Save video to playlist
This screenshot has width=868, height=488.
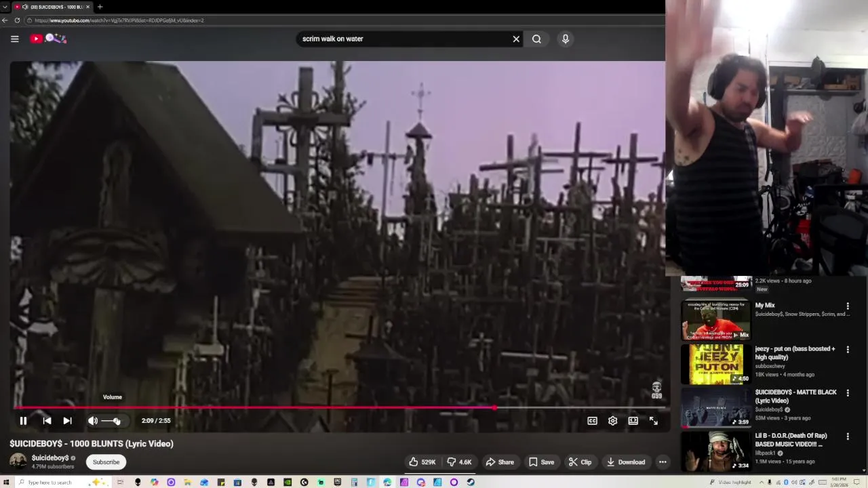click(541, 462)
